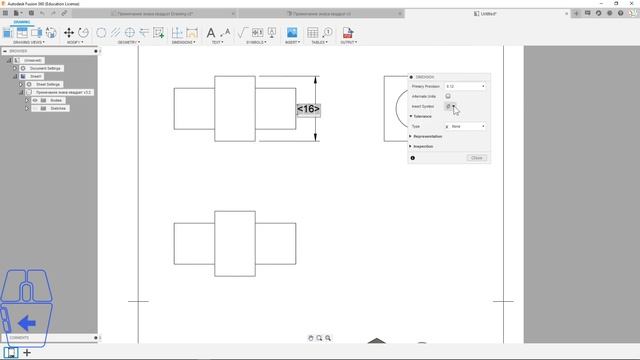
Task: Select the Edge Extension tool
Action: coord(144,33)
